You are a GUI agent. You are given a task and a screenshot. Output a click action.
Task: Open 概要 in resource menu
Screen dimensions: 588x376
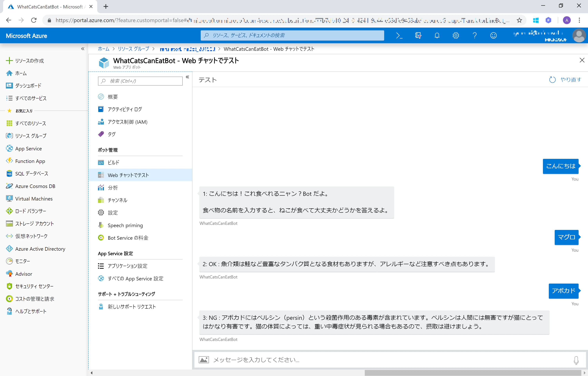140,97
